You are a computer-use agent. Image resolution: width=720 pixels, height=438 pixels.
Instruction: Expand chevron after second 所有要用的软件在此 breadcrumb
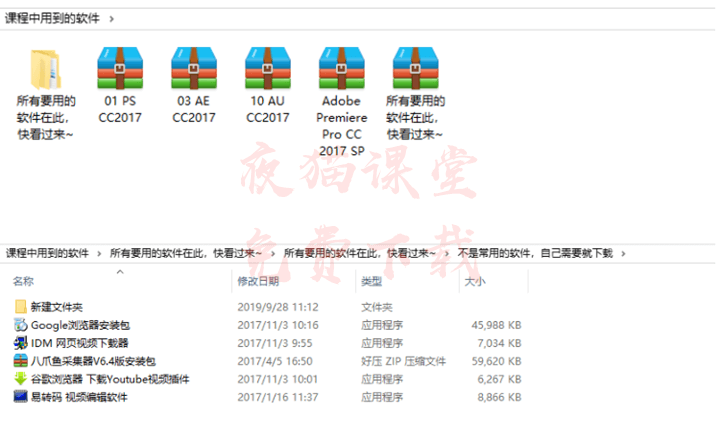pos(446,253)
